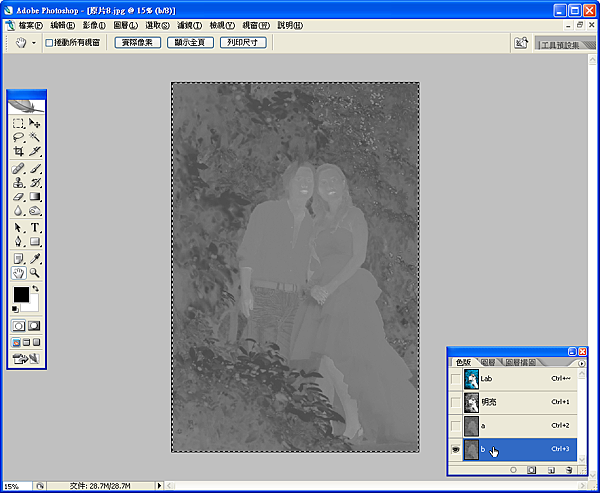Viewport: 600px width, 493px height.
Task: Select the Hand tool in toolbox
Action: tap(18, 273)
